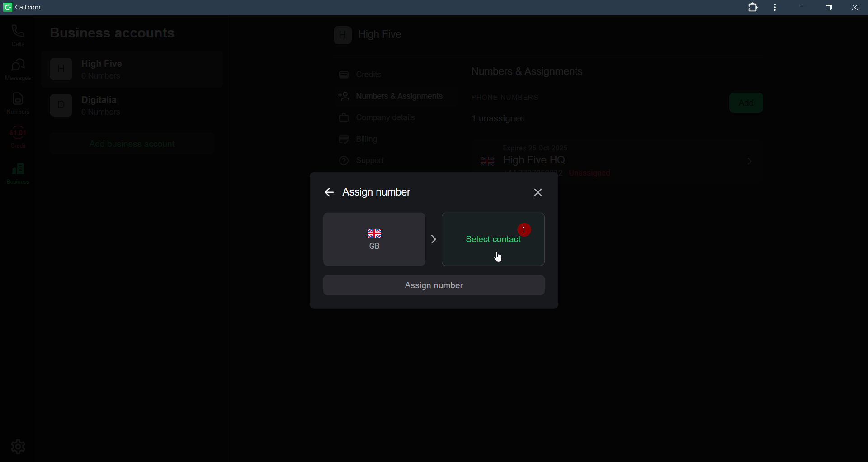Select the GB number tile
868x462 pixels.
(x=374, y=239)
